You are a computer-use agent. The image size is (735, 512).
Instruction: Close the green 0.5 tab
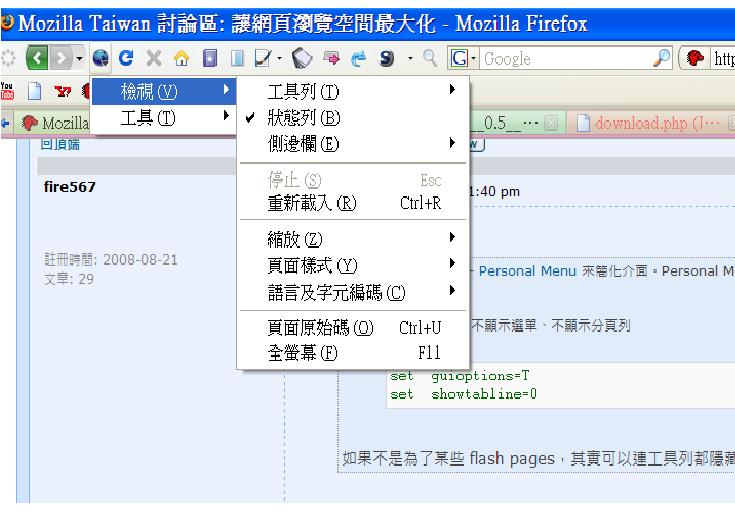551,123
